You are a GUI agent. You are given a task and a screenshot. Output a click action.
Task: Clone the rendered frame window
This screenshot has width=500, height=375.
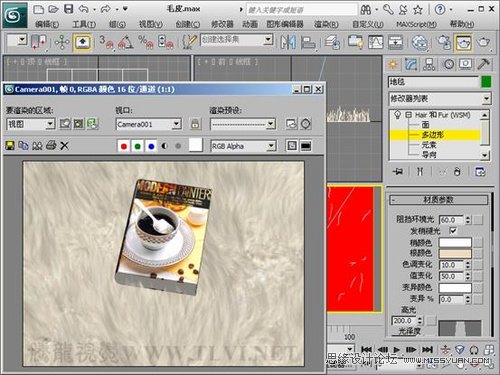click(37, 146)
